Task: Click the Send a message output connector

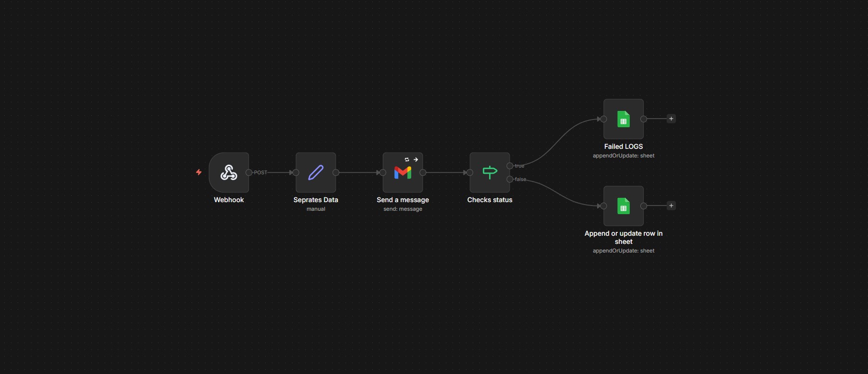Action: point(423,172)
